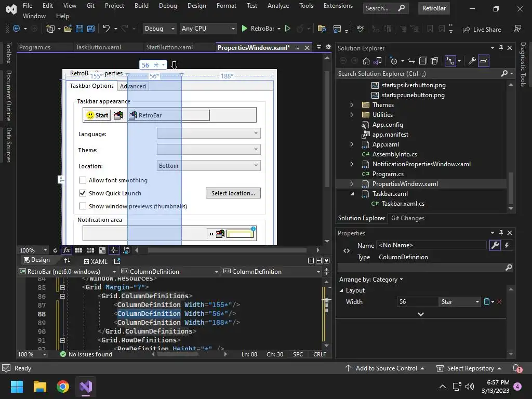Toggle the fx effects button in designer
This screenshot has width=532, height=399.
(66, 250)
